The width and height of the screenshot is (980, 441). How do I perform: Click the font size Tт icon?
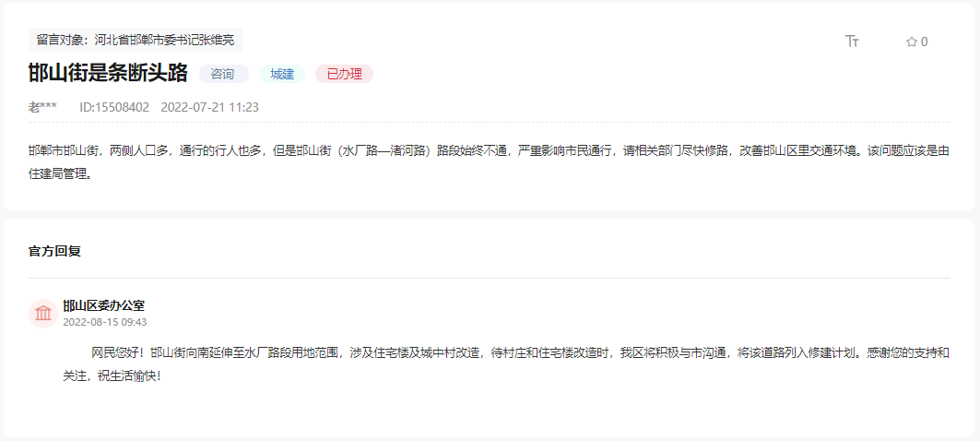pyautogui.click(x=852, y=42)
